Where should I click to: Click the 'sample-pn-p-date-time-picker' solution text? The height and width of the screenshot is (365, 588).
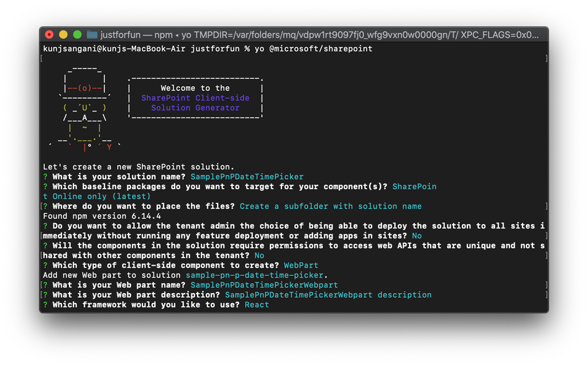pos(256,275)
